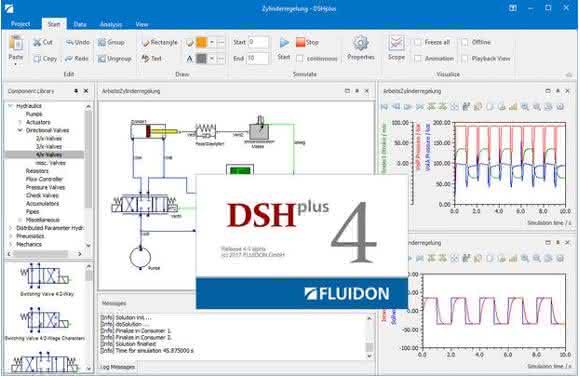Screen dimensions: 580x377
Task: Click the fill bucket icon next to orange swatch
Action: tap(190, 43)
